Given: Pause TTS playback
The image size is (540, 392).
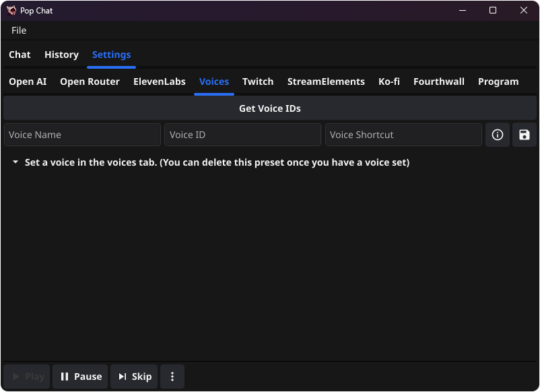Looking at the screenshot, I should coord(79,377).
